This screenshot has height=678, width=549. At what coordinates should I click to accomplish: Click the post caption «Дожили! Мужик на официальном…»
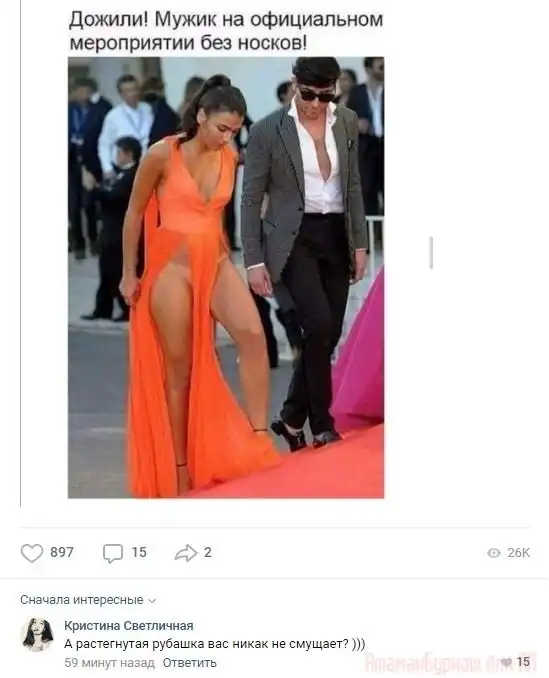(226, 31)
